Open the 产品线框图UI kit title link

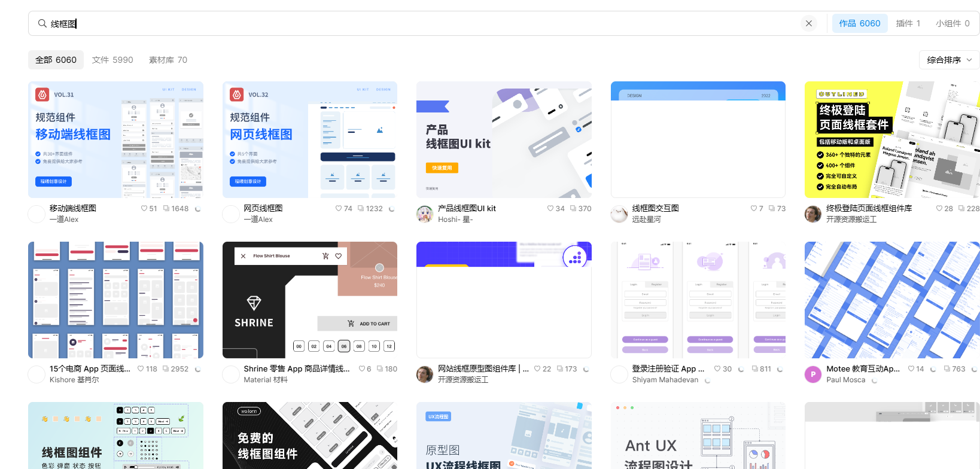tap(467, 208)
